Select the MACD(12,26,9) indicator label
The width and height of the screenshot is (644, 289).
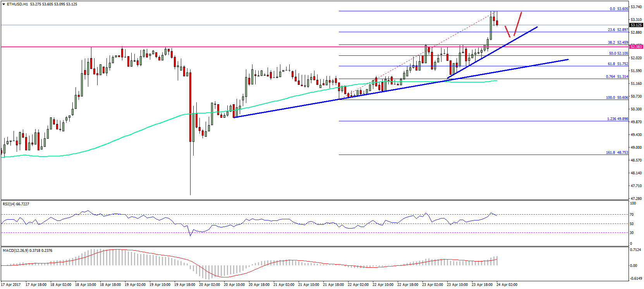[27, 250]
